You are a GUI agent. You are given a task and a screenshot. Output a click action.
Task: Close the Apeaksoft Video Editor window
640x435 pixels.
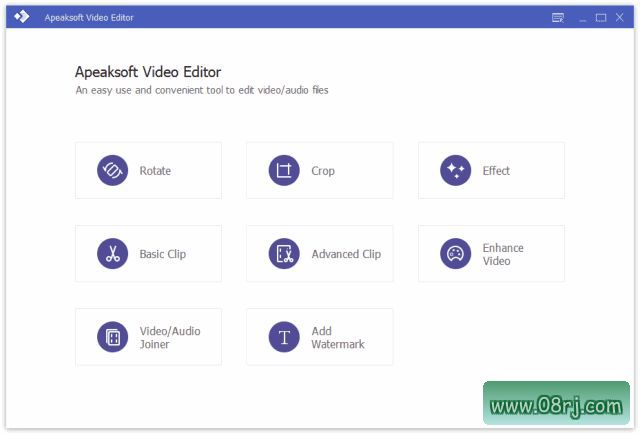coord(620,17)
